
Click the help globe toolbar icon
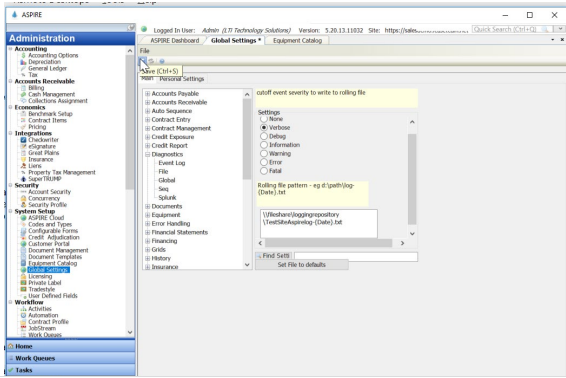(162, 61)
